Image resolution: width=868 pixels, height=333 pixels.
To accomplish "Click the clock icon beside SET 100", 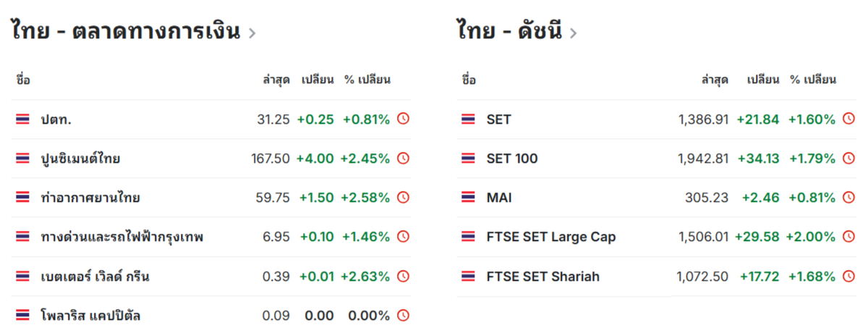I will pyautogui.click(x=849, y=158).
